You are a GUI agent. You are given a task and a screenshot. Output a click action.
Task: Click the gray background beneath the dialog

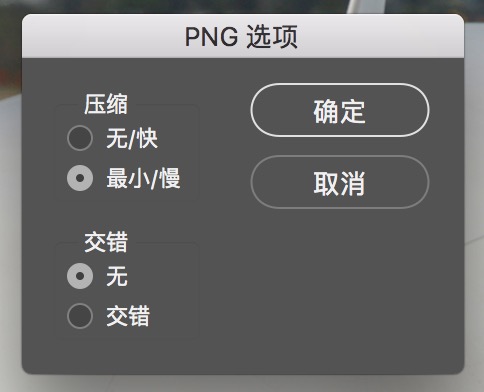(x=243, y=383)
